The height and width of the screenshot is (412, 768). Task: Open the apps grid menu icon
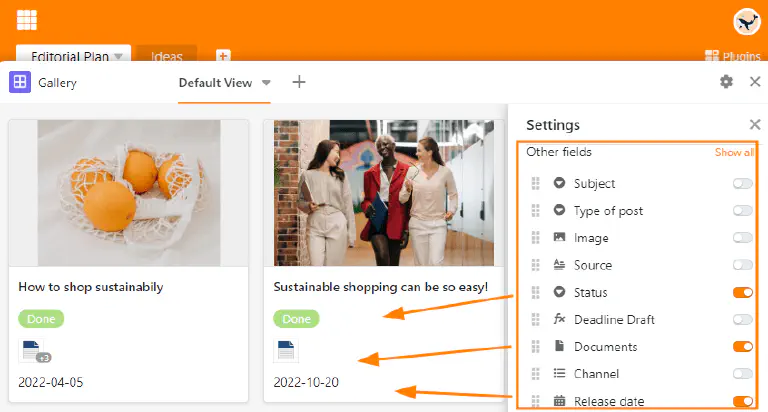point(27,20)
